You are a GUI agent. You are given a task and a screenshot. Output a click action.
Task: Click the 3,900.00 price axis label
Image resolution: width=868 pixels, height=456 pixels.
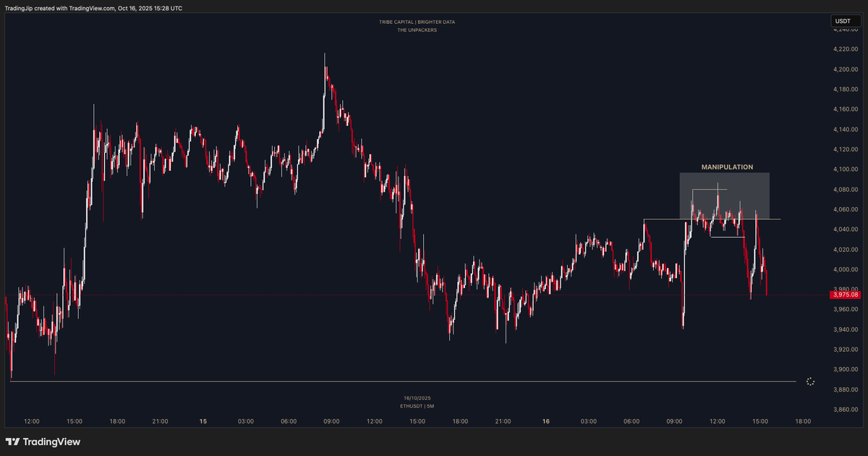pos(845,370)
